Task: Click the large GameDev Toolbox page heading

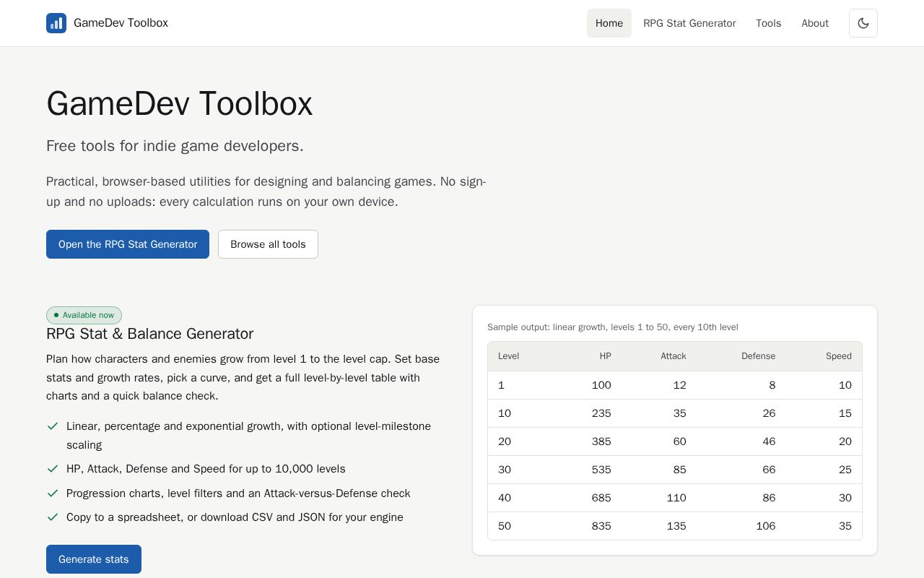Action: tap(179, 103)
